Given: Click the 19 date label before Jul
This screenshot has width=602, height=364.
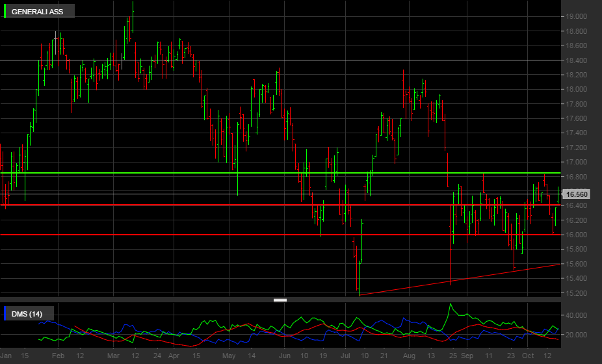Looking at the screenshot, I should (323, 356).
